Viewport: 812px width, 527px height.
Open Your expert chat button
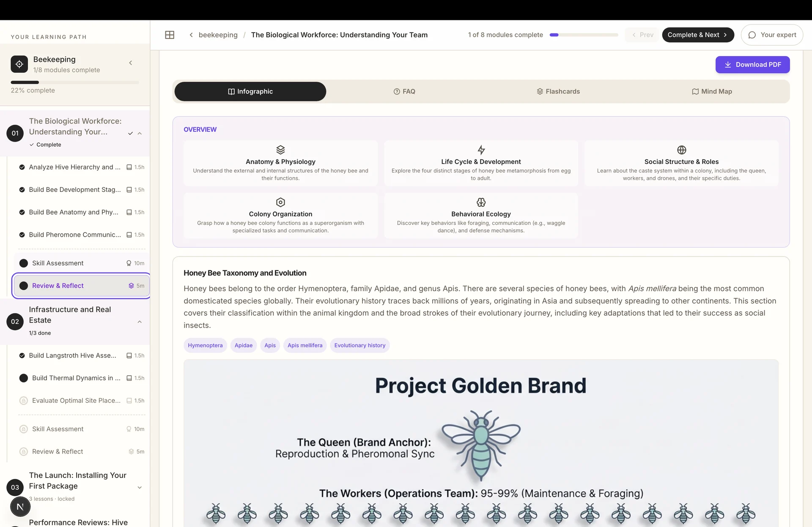pyautogui.click(x=772, y=35)
